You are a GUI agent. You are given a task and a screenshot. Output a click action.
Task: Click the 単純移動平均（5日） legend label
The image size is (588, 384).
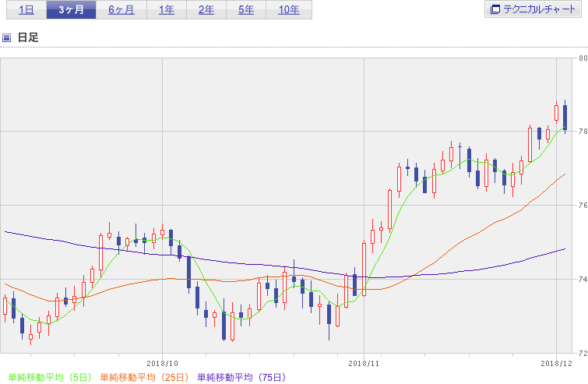coord(50,377)
